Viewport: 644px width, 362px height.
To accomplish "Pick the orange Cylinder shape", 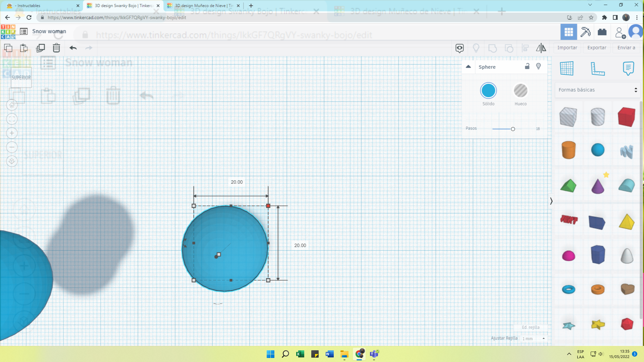I will pos(569,150).
